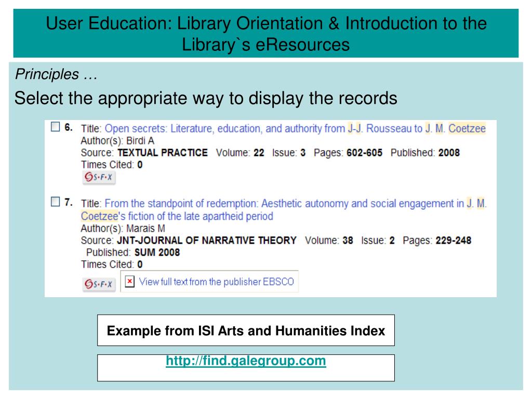Tick the checkbox for record 7
532x399 pixels.
pos(55,202)
